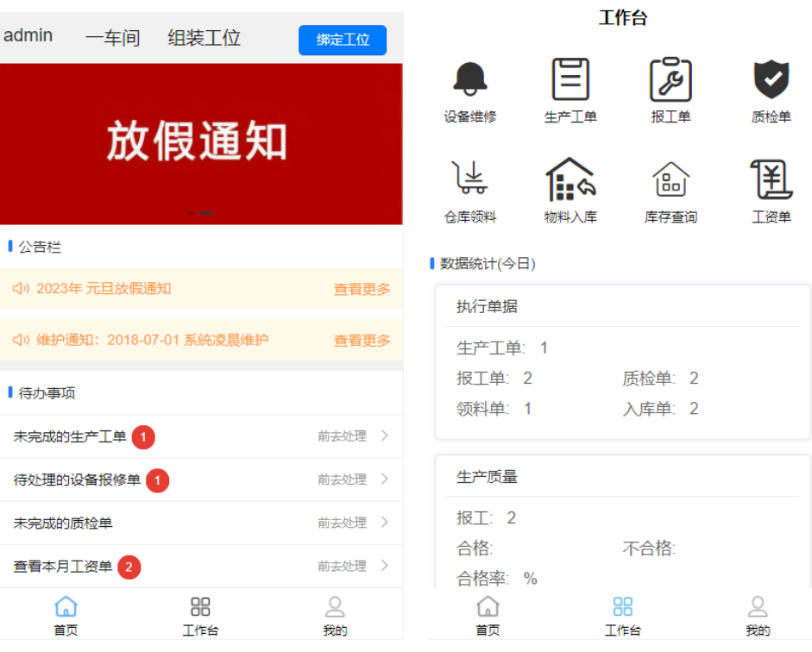Viewport: 812px width, 652px height.
Task: Click the red badge on 查看本月工资单
Action: [129, 567]
